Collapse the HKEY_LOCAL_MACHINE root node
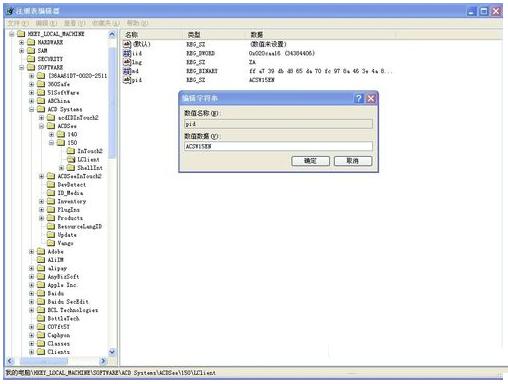Viewport: 508px width, 384px height. [x=12, y=34]
